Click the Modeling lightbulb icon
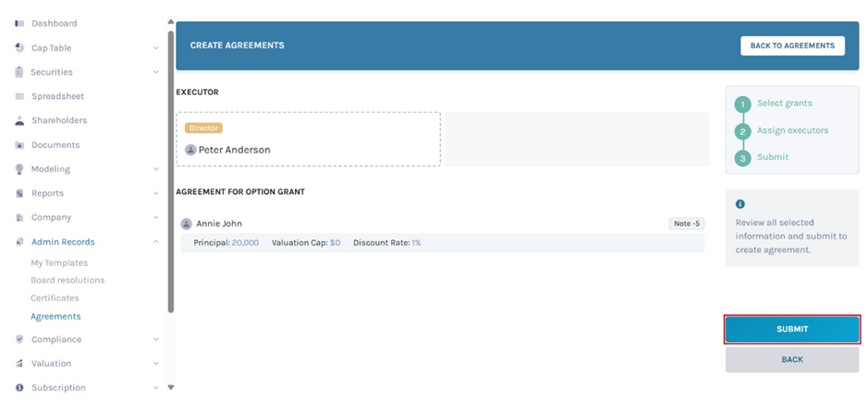 19,169
